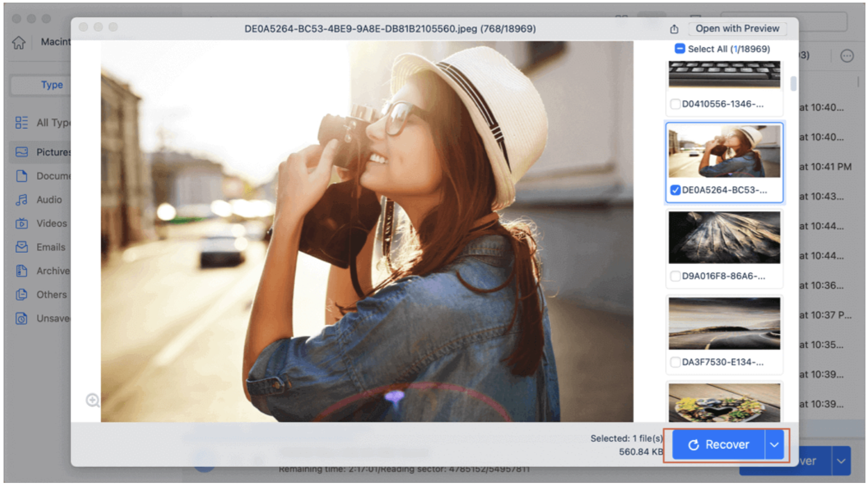Click Open with Preview button
Viewport: 868px width, 485px height.
click(737, 29)
